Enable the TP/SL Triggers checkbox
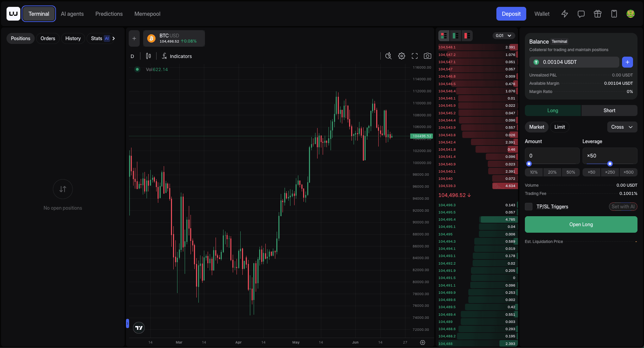The height and width of the screenshot is (348, 644). point(529,207)
